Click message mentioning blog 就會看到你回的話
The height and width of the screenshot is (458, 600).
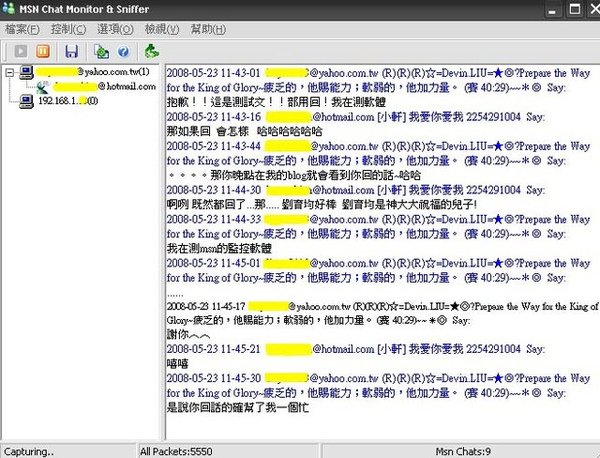point(293,176)
